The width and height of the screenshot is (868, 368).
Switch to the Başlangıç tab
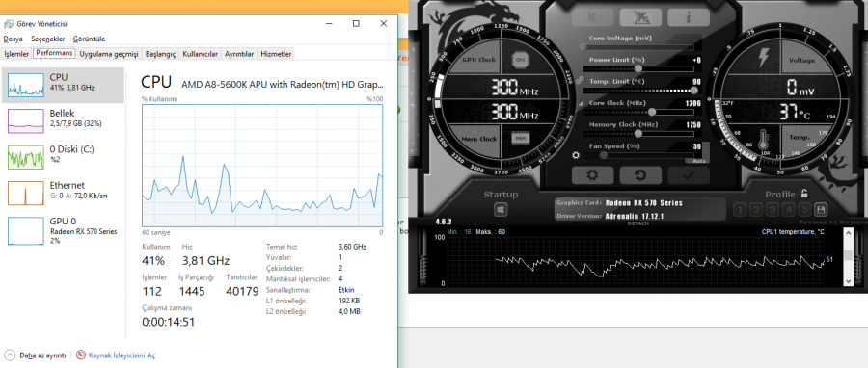click(x=160, y=54)
